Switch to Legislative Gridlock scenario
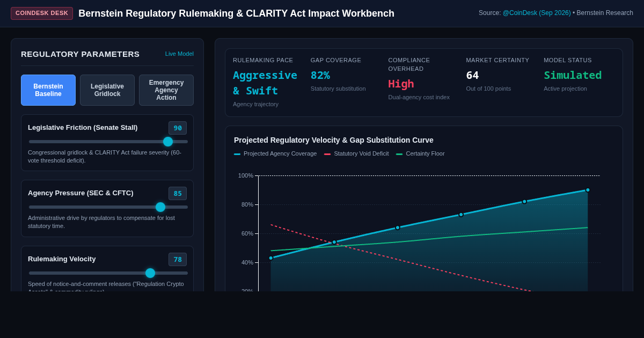This screenshot has height=338, width=644. click(107, 90)
